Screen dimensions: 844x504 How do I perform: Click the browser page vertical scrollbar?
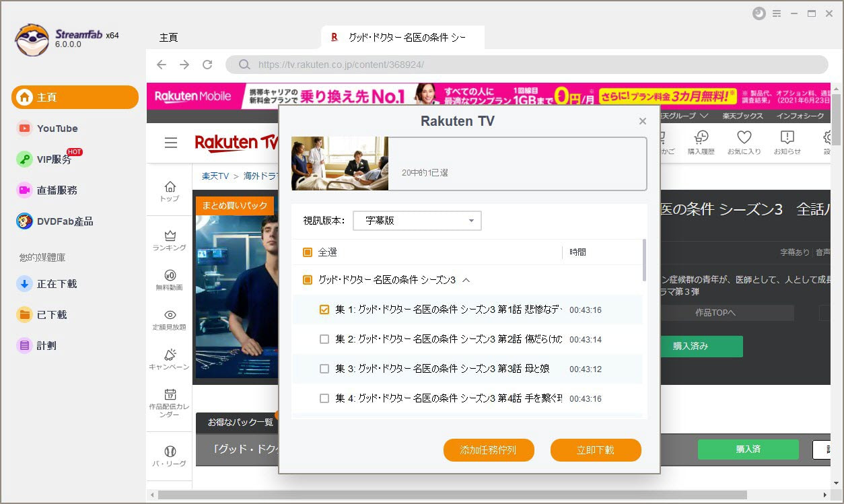click(x=837, y=120)
